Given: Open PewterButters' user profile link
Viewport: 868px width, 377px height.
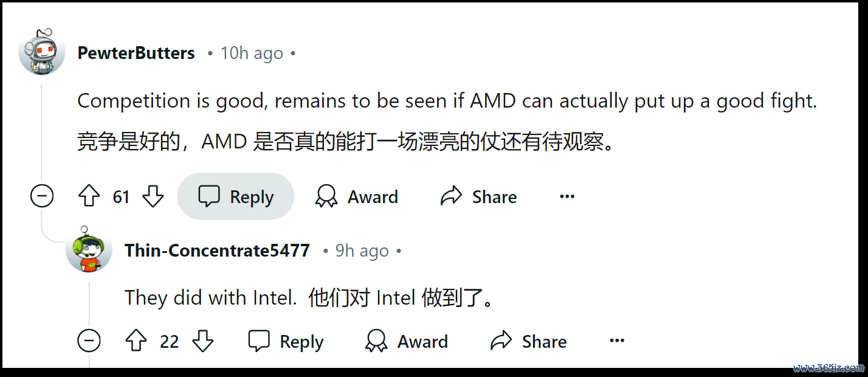Looking at the screenshot, I should tap(136, 54).
